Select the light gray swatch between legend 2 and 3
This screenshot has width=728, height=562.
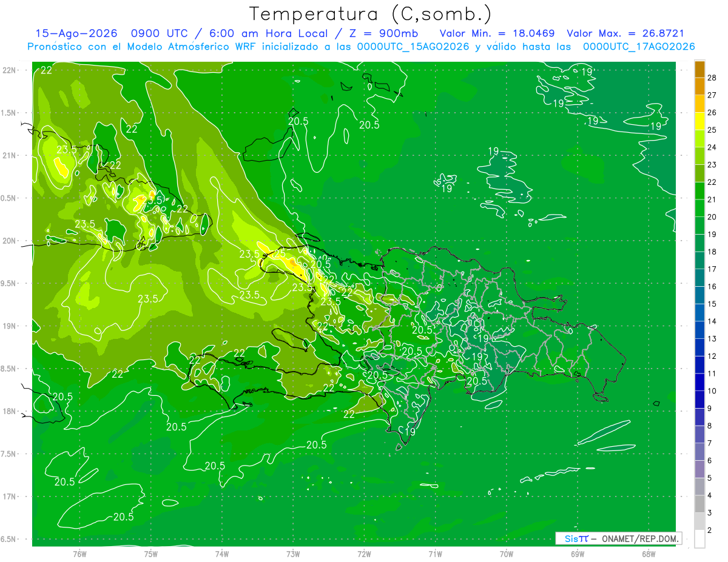[x=699, y=521]
